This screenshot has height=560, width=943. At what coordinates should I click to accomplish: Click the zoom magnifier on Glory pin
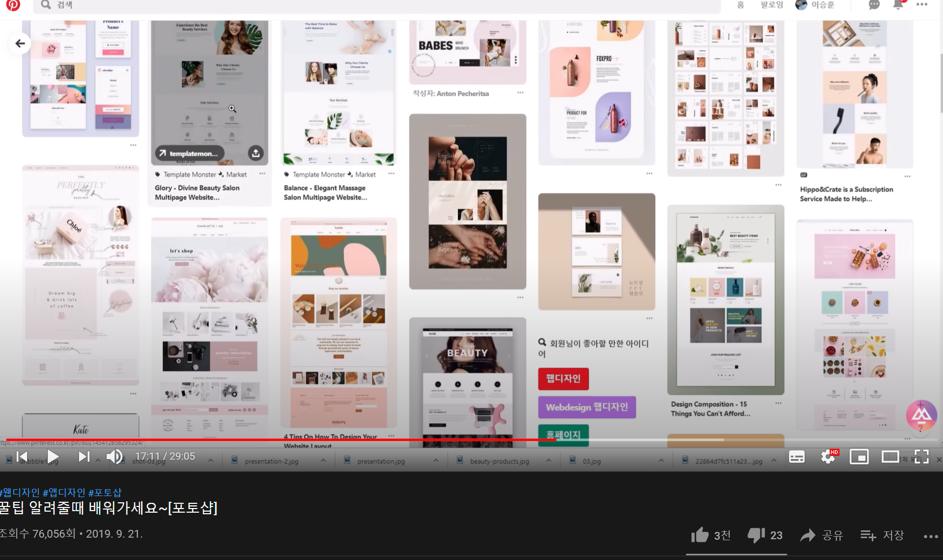pos(232,109)
